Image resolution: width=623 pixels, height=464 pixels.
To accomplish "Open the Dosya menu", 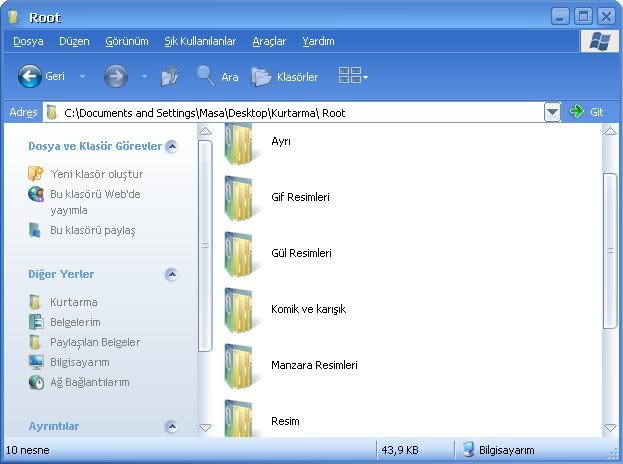I will pos(28,41).
